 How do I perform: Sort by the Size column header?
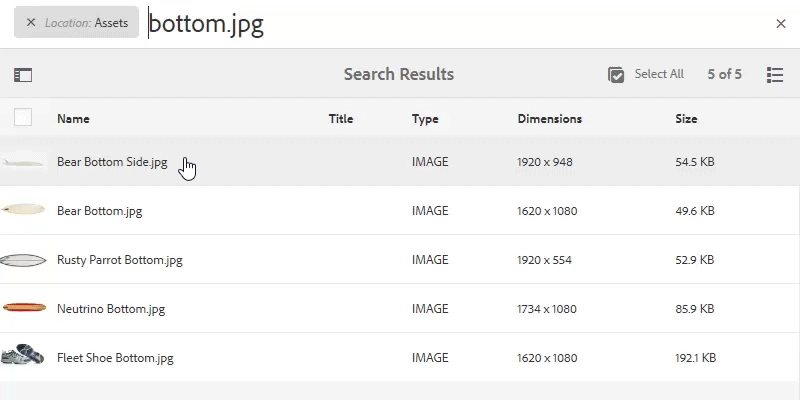[686, 119]
